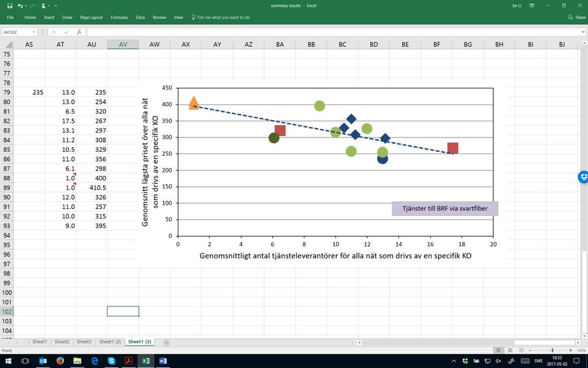Viewport: 588px width, 368px height.
Task: Open Customize Quick Access Toolbar arrow
Action: click(x=56, y=6)
